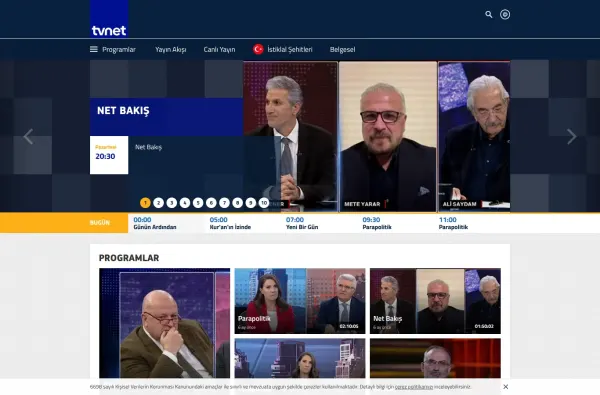The width and height of the screenshot is (600, 395).
Task: Open the çerez politikamızı cookie policy link
Action: coord(414,387)
